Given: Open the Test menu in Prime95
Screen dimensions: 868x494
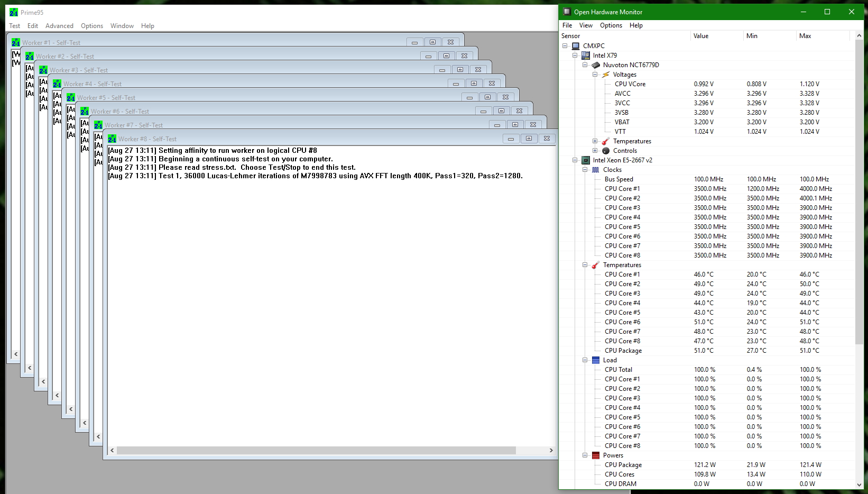Looking at the screenshot, I should click(x=15, y=26).
